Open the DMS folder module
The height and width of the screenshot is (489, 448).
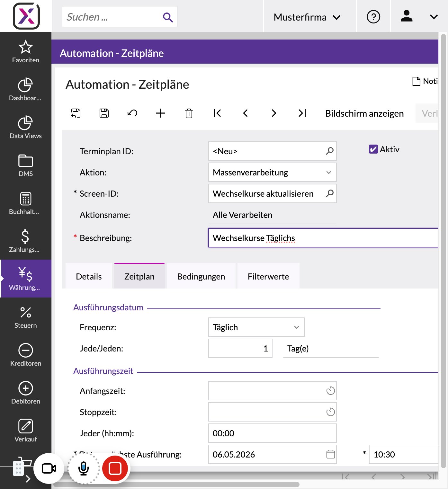[26, 165]
